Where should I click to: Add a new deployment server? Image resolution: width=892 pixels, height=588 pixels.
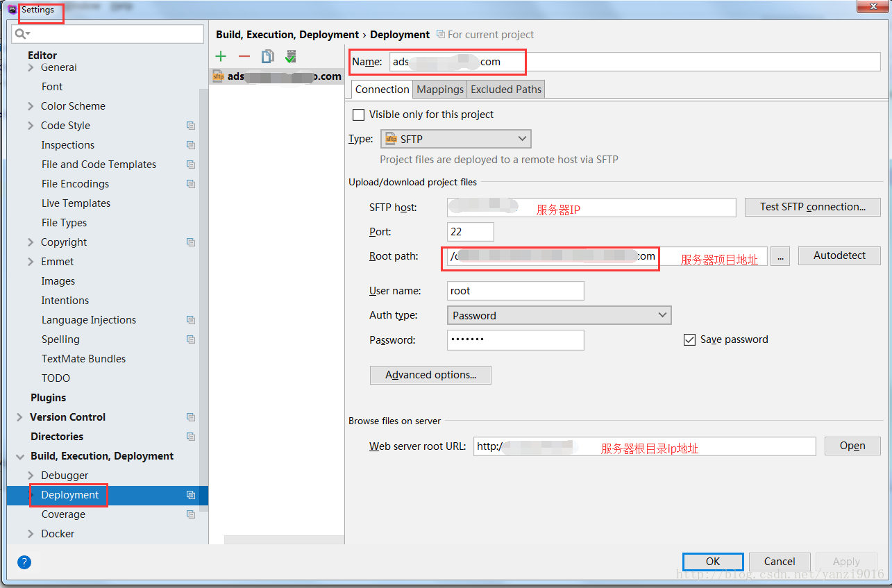click(221, 57)
